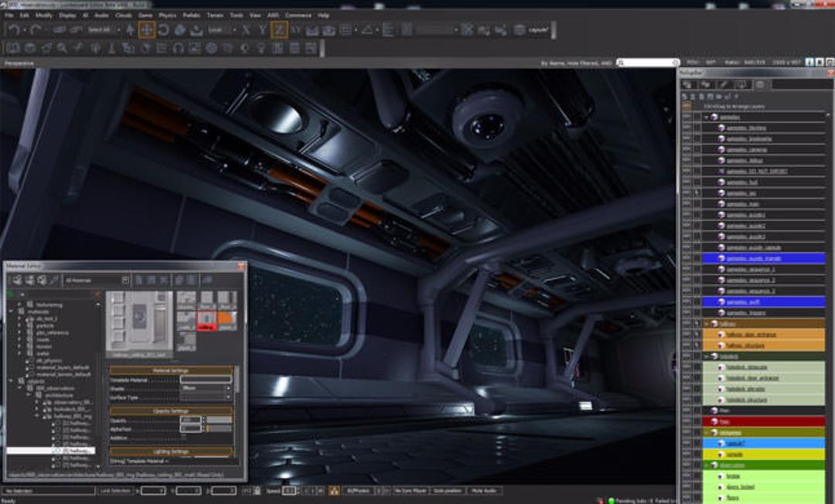The height and width of the screenshot is (504, 835).
Task: Click the Lock Selection button in the status bar
Action: point(115,491)
